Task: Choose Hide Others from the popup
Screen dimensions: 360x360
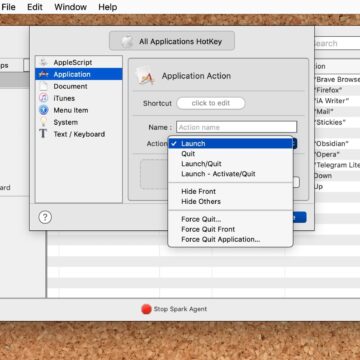Action: pos(230,201)
